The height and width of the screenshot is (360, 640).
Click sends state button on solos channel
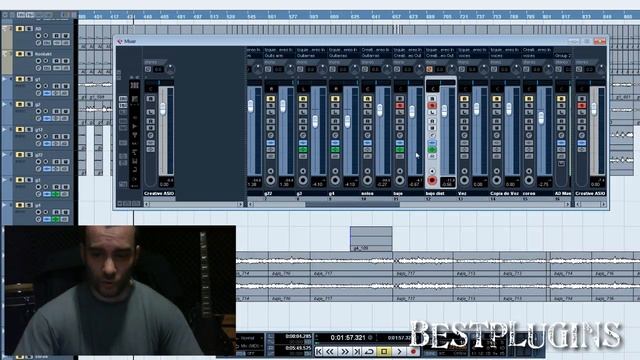coord(367,156)
